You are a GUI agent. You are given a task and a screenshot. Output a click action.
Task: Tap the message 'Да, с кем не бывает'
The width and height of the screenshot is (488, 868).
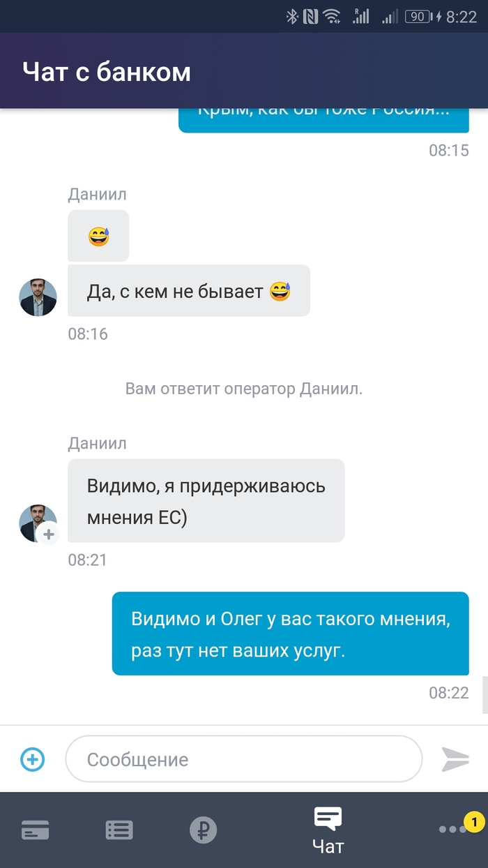coord(189,290)
